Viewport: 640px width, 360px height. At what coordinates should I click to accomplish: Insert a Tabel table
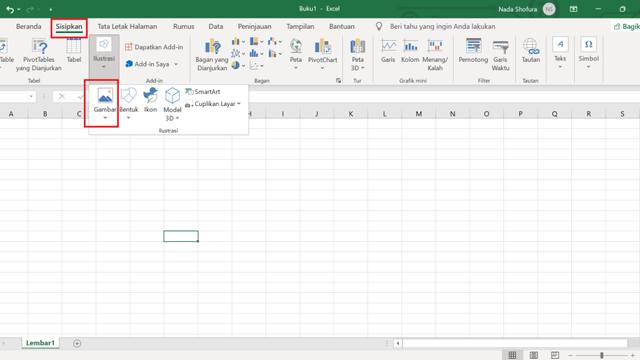coord(74,51)
